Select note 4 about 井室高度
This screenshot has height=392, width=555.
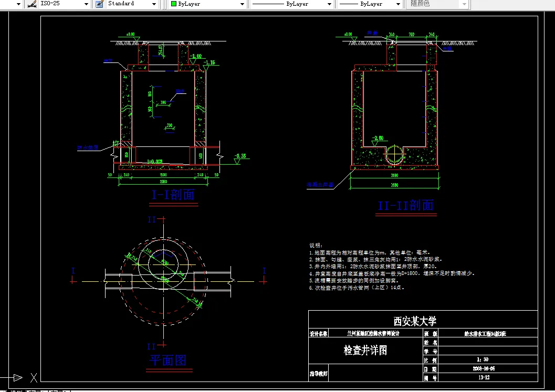392,273
